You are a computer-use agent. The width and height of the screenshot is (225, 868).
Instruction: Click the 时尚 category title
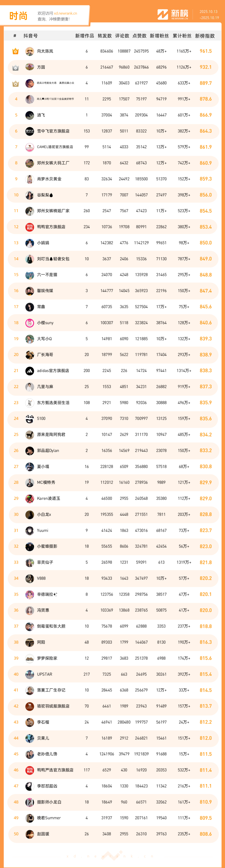18,16
